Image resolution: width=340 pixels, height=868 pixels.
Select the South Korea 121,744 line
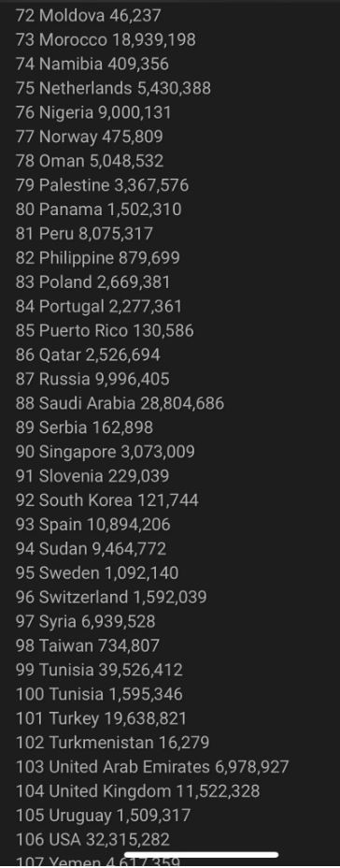pyautogui.click(x=107, y=500)
